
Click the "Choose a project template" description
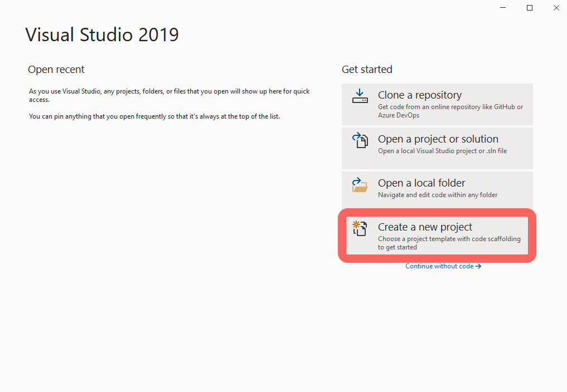pyautogui.click(x=449, y=243)
